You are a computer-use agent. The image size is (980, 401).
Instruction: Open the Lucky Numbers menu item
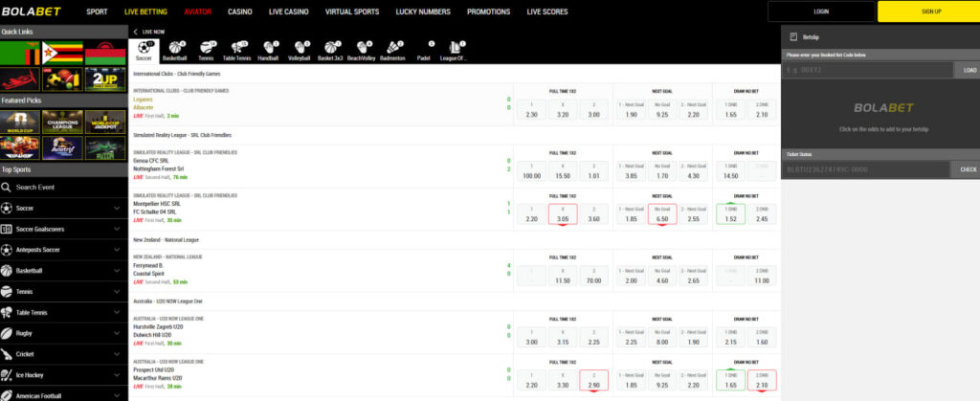click(x=422, y=11)
